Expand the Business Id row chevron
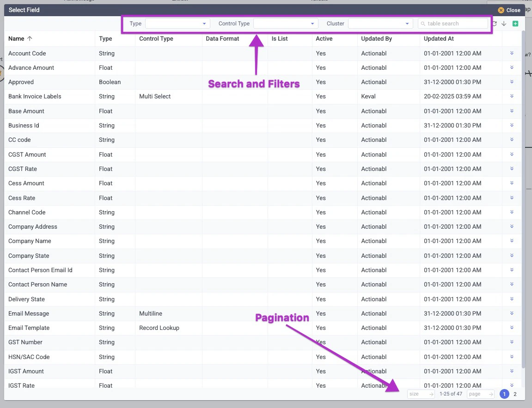The height and width of the screenshot is (408, 532). click(512, 125)
